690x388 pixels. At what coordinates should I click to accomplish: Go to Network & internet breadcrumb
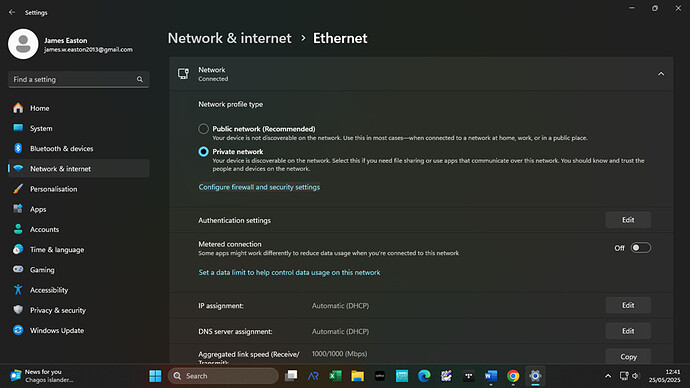pyautogui.click(x=229, y=38)
